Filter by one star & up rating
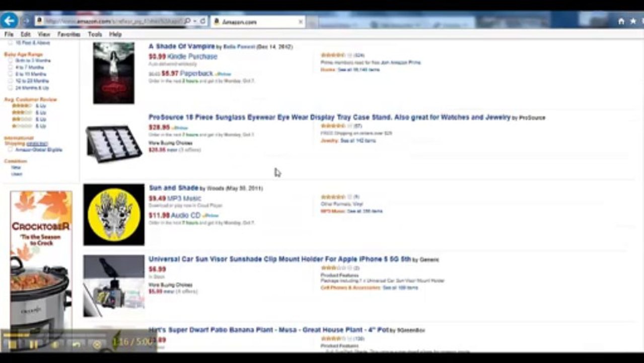 [29, 126]
